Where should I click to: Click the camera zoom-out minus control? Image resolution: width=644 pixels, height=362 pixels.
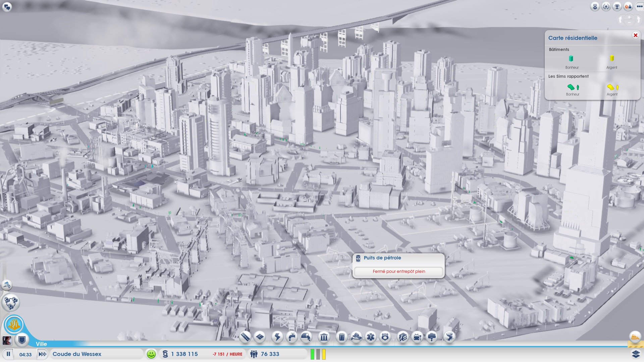click(x=629, y=23)
